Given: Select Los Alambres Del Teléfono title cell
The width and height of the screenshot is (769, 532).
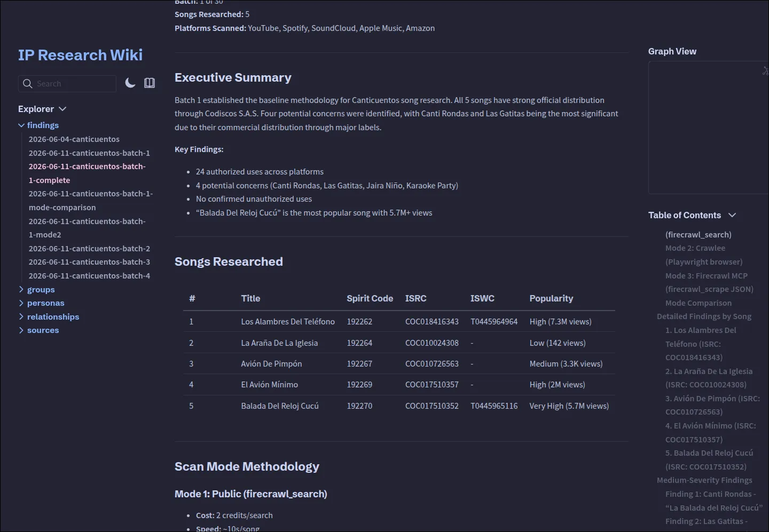Looking at the screenshot, I should click(288, 322).
